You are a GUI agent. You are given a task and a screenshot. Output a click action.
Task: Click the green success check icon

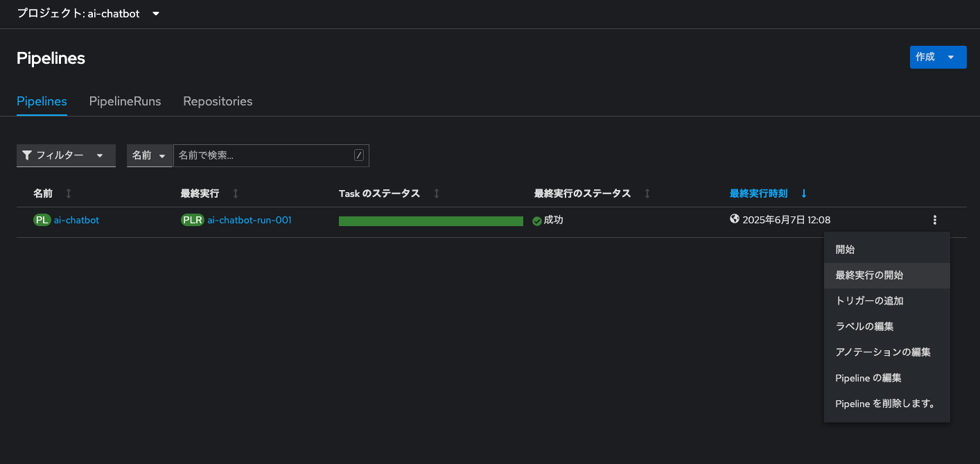[x=536, y=221]
